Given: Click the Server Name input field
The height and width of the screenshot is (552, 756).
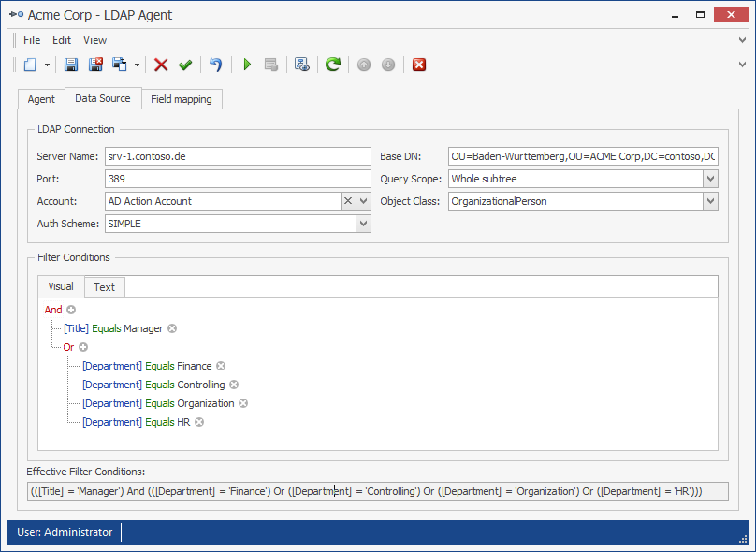Looking at the screenshot, I should point(238,156).
